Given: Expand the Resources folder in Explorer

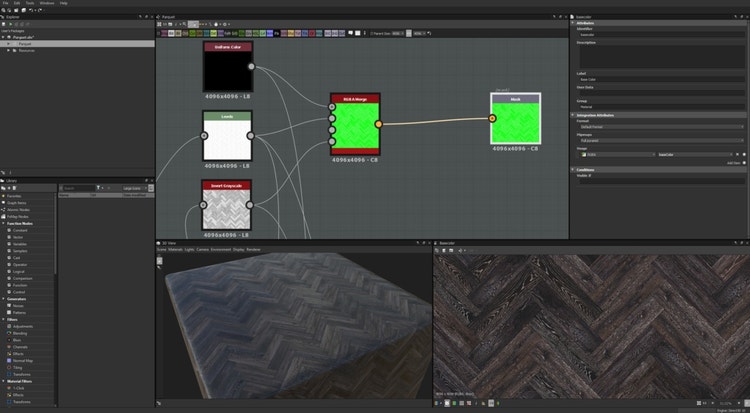Looking at the screenshot, I should 8,50.
